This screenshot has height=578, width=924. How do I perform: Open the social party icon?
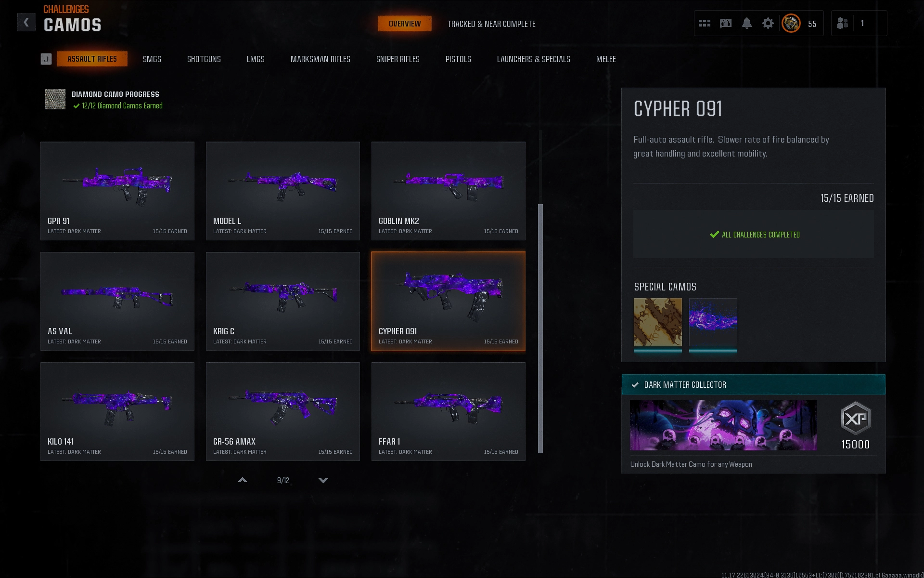click(843, 23)
